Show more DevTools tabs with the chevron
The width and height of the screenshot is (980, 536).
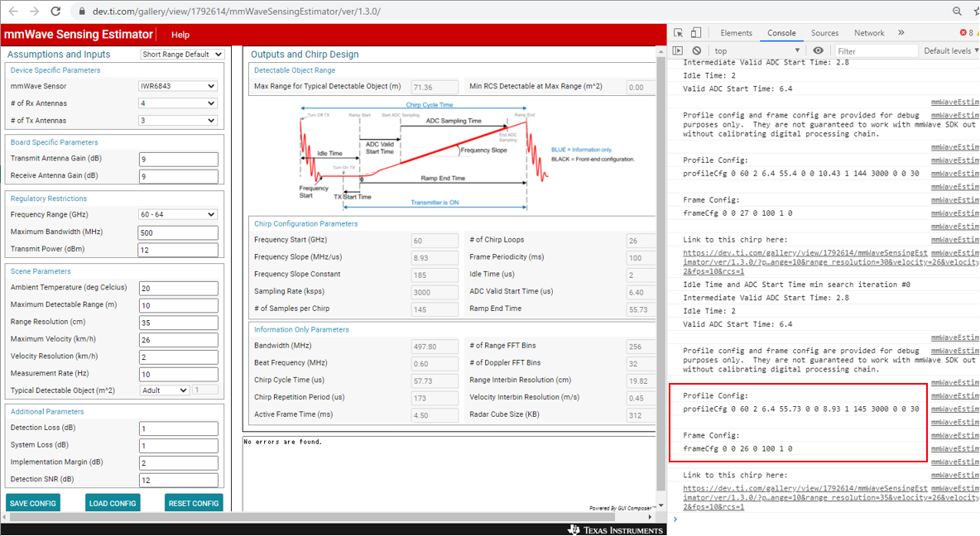coord(901,32)
